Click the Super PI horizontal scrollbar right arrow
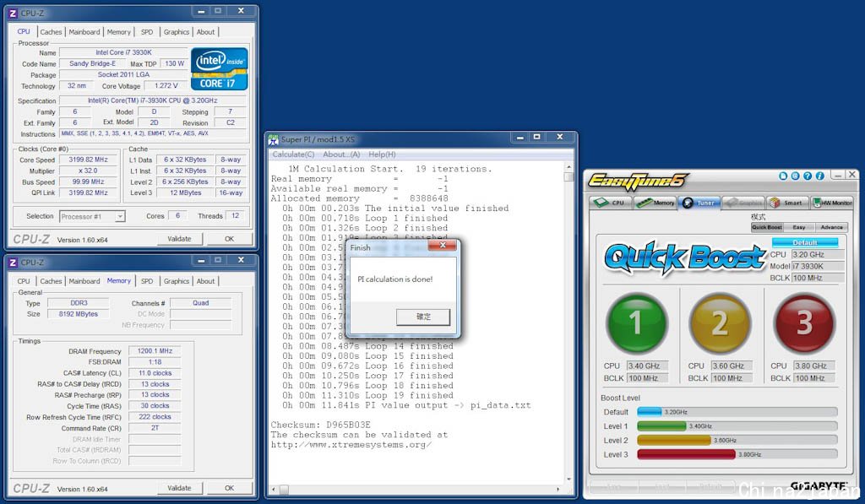 coord(558,489)
